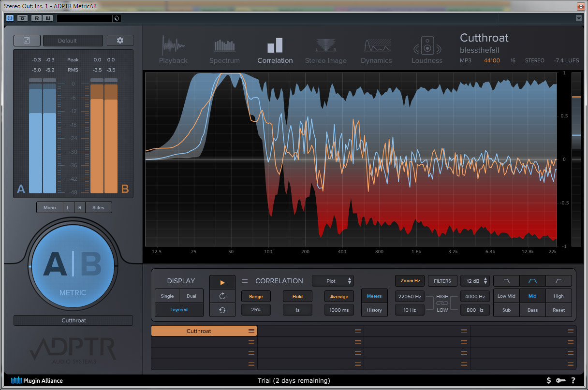Click the FILTERS button

coord(442,281)
